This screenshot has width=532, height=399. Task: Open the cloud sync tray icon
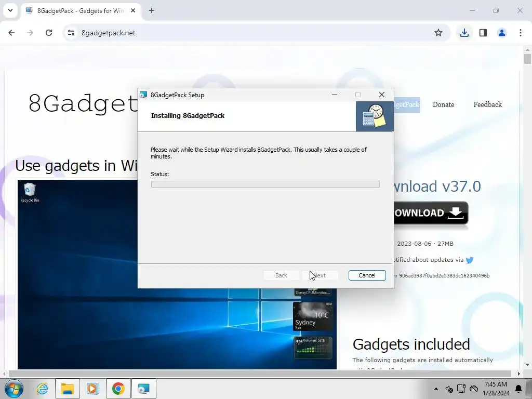[x=474, y=389]
